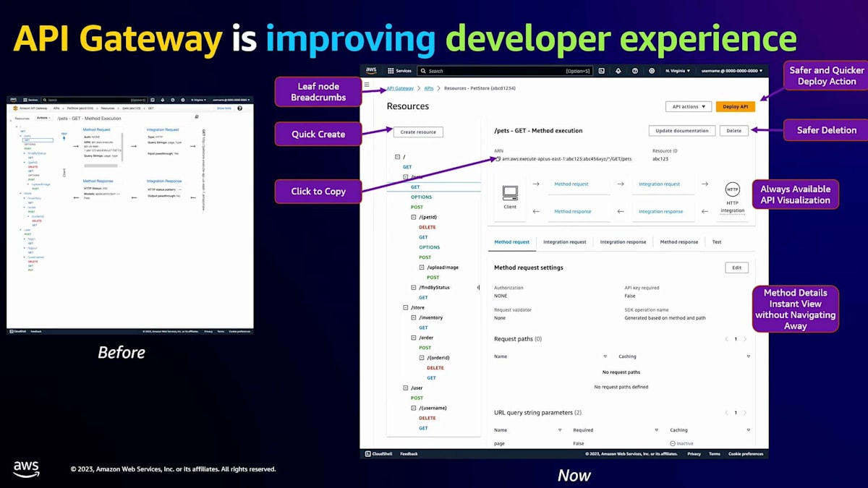Go to previous page of Request paths
Screen dimensions: 868x488
pos(726,339)
